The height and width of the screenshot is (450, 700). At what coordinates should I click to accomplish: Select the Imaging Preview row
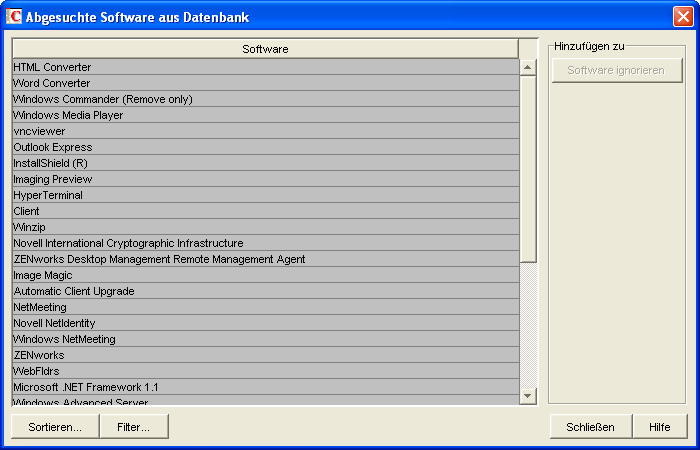pyautogui.click(x=266, y=179)
